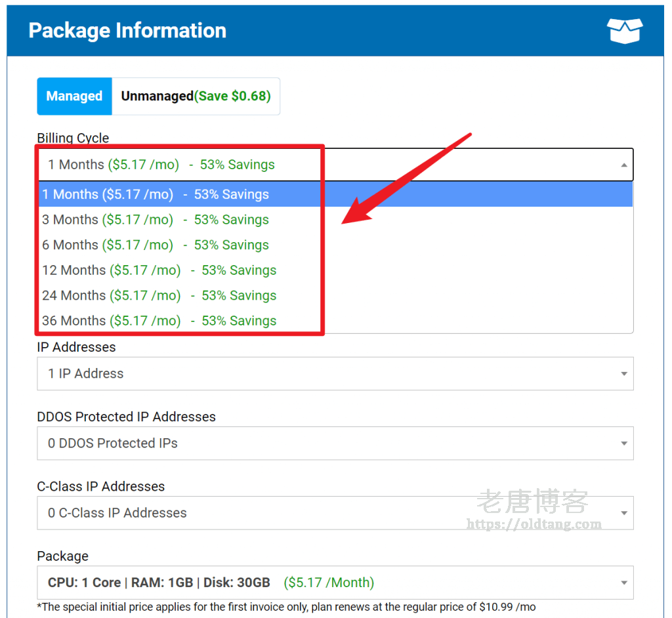Select 6 Months billing cycle

[x=156, y=245]
